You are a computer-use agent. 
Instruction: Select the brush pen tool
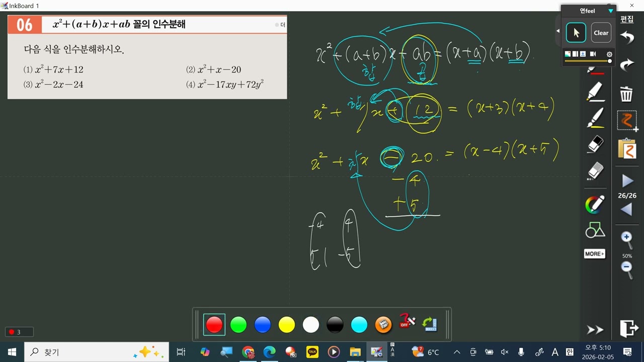point(595,118)
